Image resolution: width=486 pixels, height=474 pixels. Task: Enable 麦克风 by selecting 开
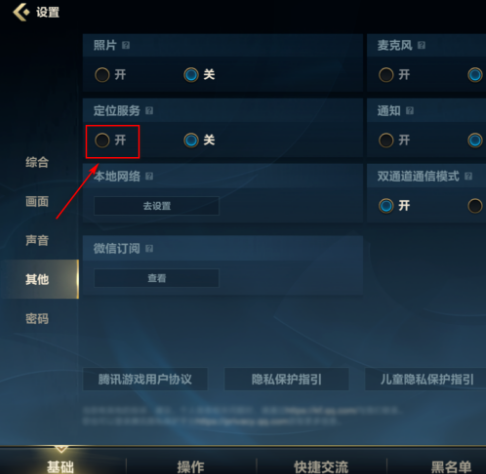tap(394, 75)
